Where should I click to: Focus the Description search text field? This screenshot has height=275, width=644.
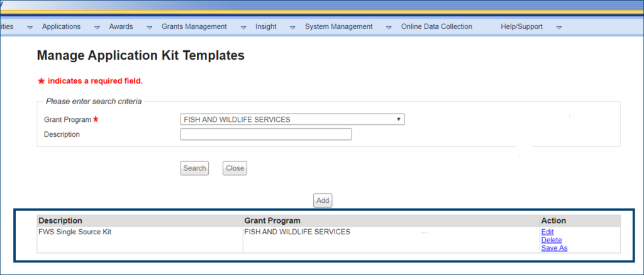[265, 134]
